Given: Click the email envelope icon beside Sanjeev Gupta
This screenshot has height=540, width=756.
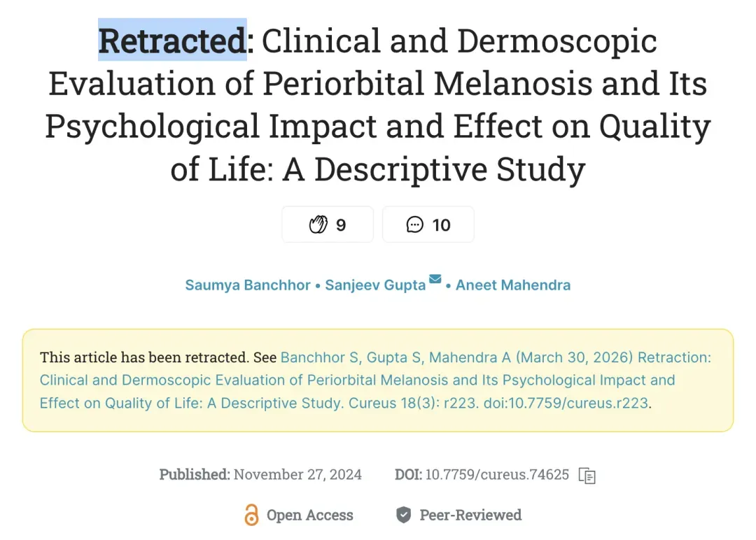Looking at the screenshot, I should pyautogui.click(x=435, y=279).
